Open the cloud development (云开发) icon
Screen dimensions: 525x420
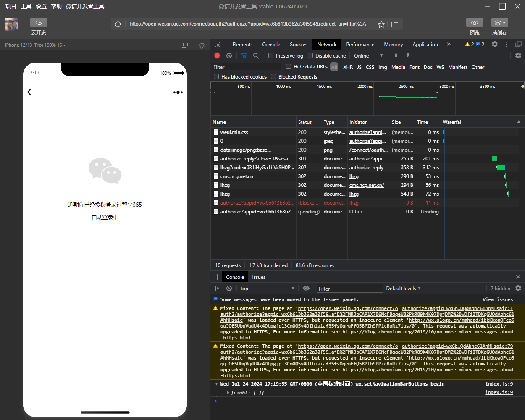pos(39,23)
